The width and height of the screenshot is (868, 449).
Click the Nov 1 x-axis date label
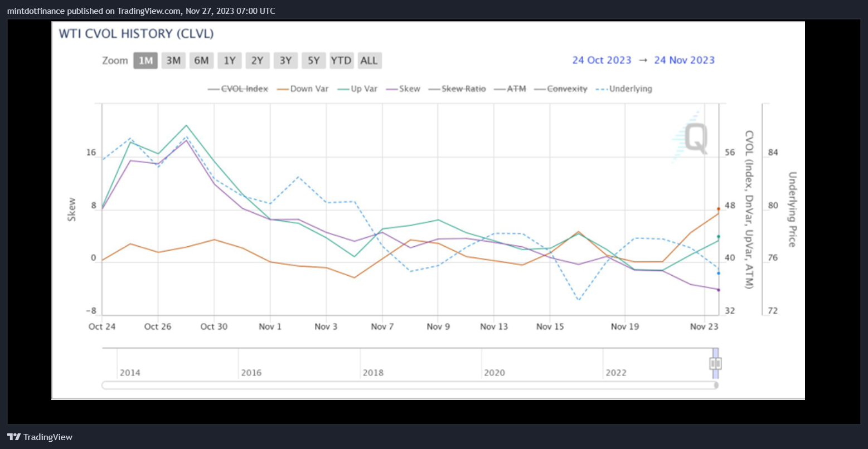click(270, 326)
